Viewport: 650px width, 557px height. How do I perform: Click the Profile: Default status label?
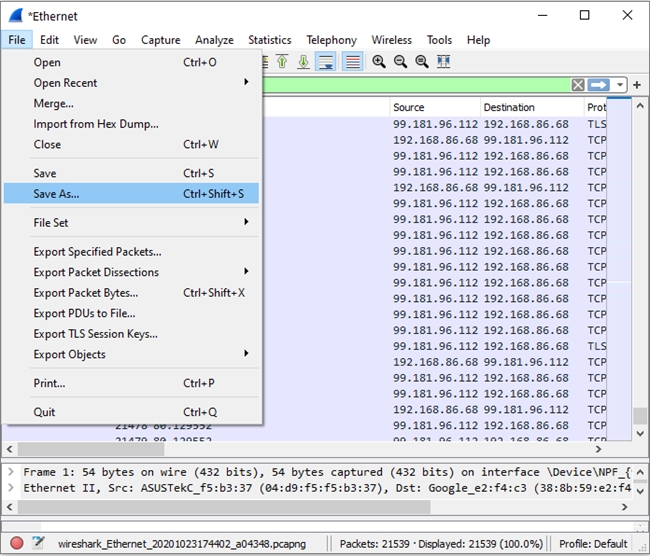point(593,543)
